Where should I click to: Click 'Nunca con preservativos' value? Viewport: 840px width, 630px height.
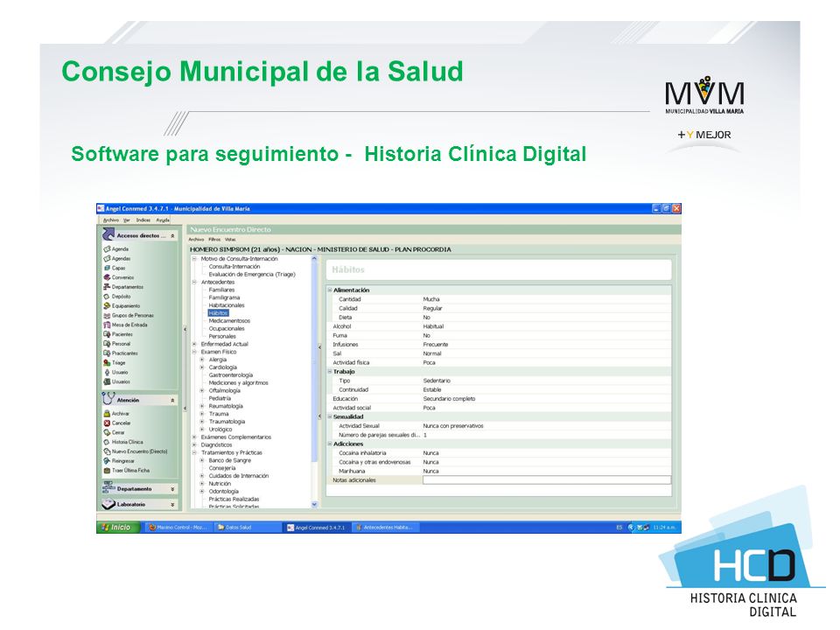point(453,426)
